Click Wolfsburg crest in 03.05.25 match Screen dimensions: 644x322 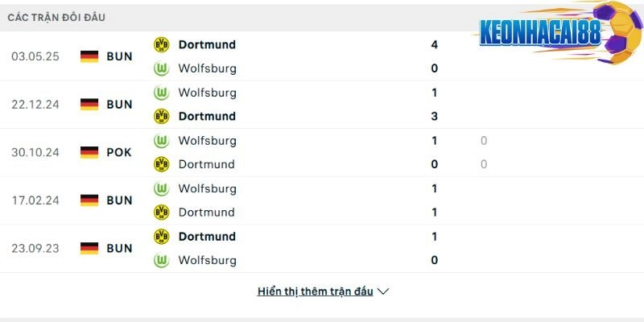pos(162,68)
